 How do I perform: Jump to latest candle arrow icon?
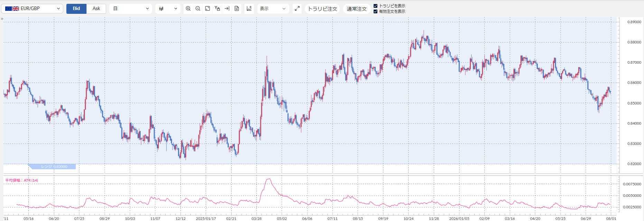(227, 9)
